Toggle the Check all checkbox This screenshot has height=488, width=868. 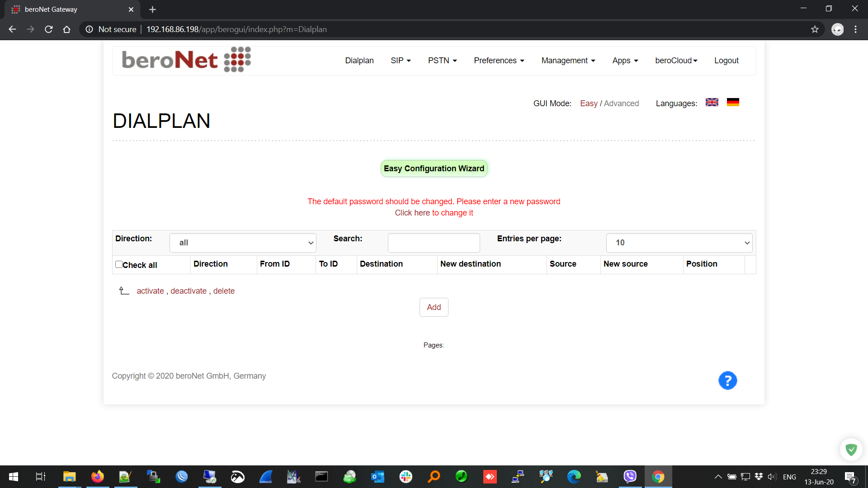(x=119, y=264)
